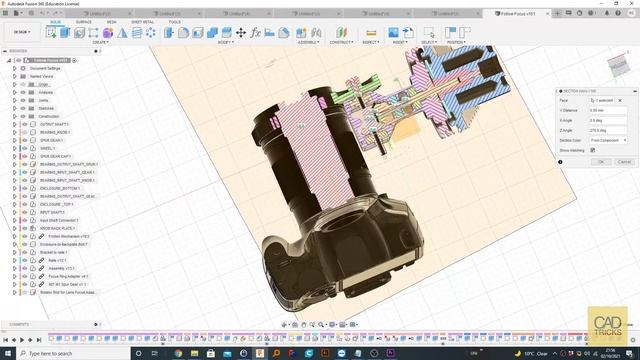Open timeline settings gear icon

633,340
